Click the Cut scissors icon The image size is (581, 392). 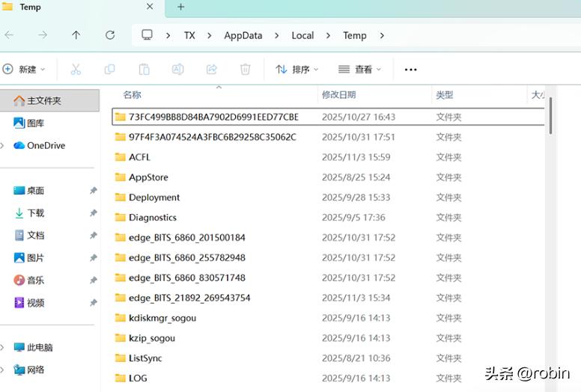pyautogui.click(x=76, y=70)
